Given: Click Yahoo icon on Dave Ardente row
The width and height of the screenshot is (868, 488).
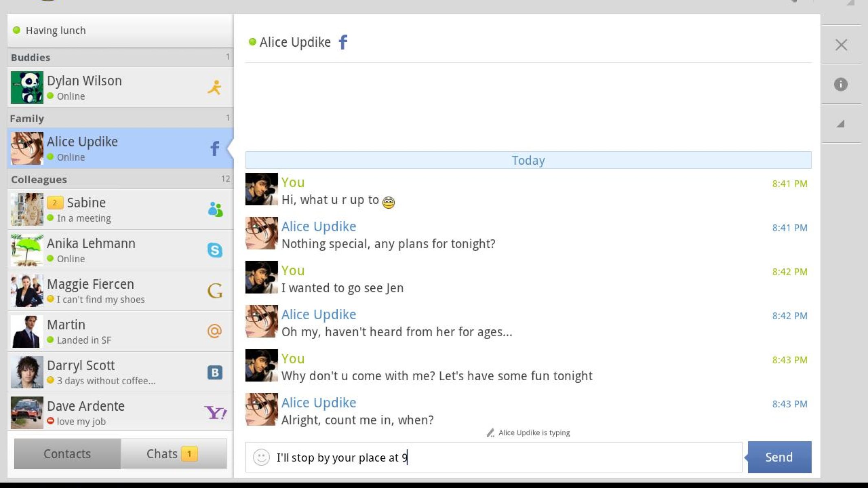Looking at the screenshot, I should tap(215, 413).
